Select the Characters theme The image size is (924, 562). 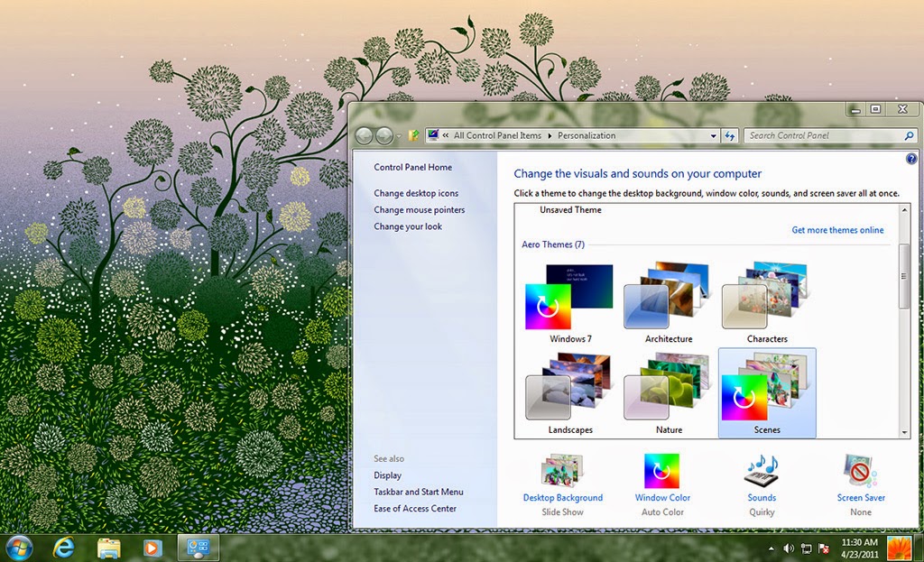click(767, 303)
